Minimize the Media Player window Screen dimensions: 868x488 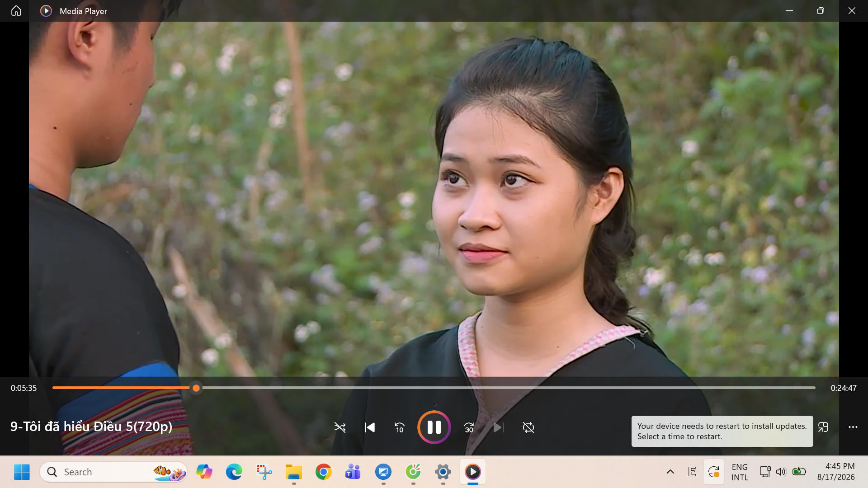pyautogui.click(x=790, y=11)
